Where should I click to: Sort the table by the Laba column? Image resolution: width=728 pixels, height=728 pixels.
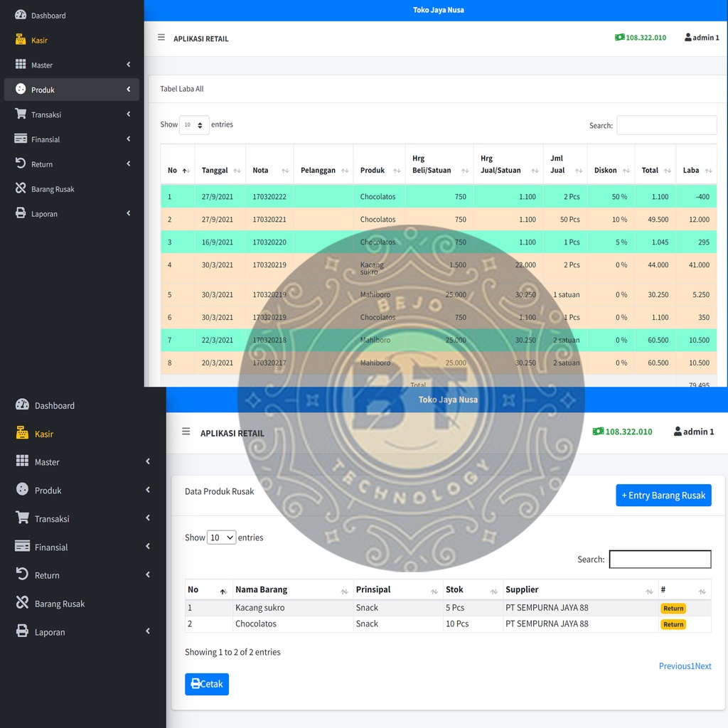(696, 171)
